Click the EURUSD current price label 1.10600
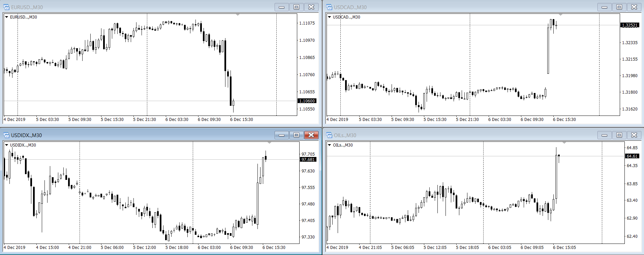 pos(307,101)
